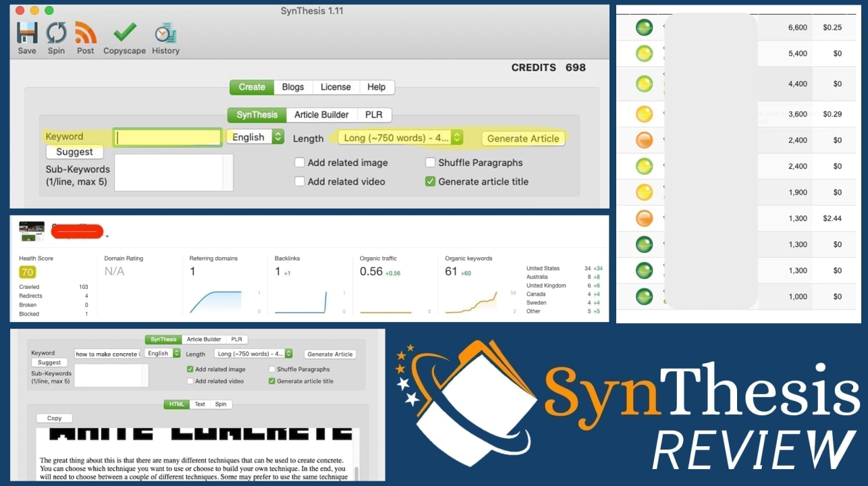Enable Add related video in SynThesis 1.11 window

point(300,182)
